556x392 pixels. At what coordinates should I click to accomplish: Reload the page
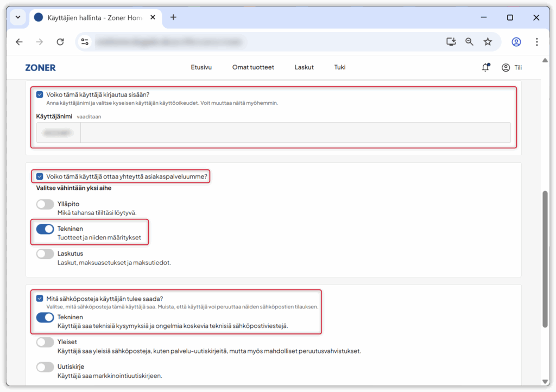60,42
